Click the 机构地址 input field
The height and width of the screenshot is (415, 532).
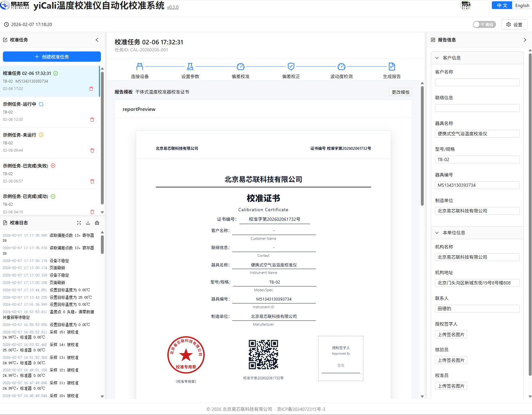(x=477, y=283)
